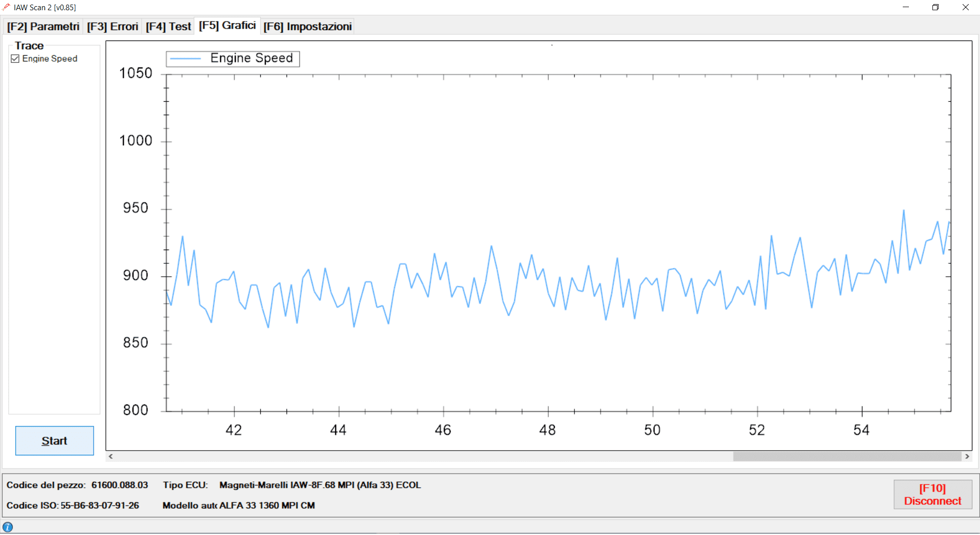Click the ISO code 55-B6-83-07-91-26

coord(100,505)
